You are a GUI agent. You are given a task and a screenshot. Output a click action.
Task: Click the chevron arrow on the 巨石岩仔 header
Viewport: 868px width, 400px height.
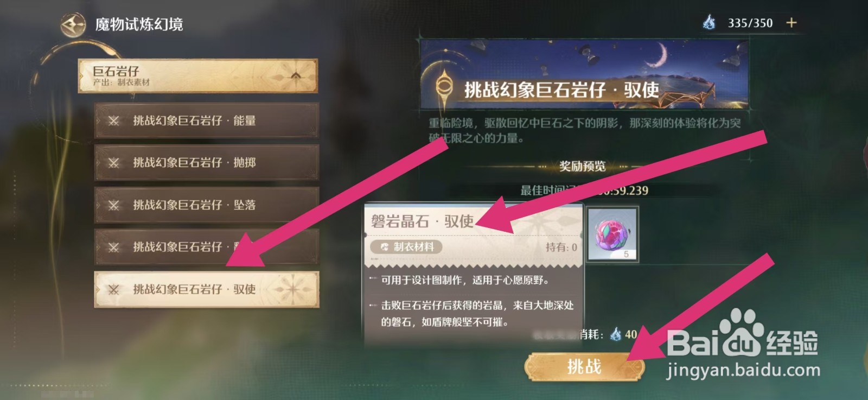[x=296, y=76]
